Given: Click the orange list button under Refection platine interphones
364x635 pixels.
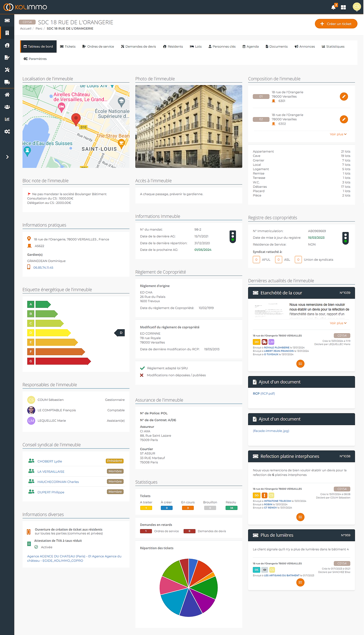Looking at the screenshot, I should pos(300,517).
